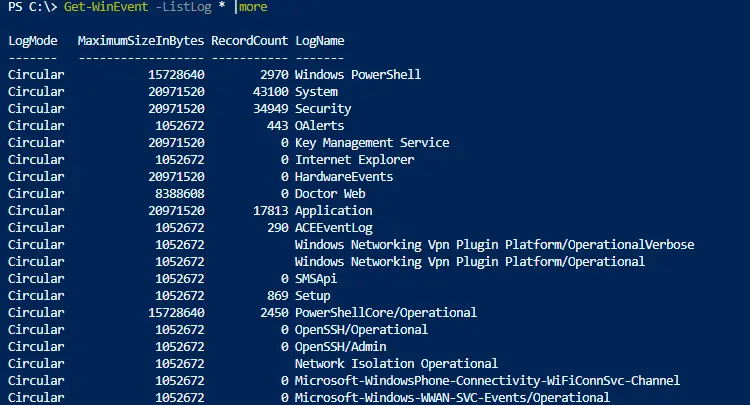Click the LogName column header

(320, 41)
